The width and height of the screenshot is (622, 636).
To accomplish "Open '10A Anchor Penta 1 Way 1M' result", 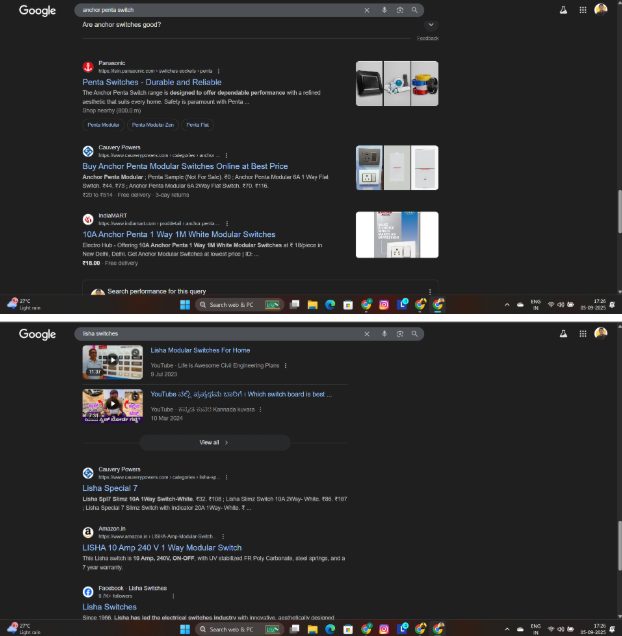I will (x=179, y=234).
